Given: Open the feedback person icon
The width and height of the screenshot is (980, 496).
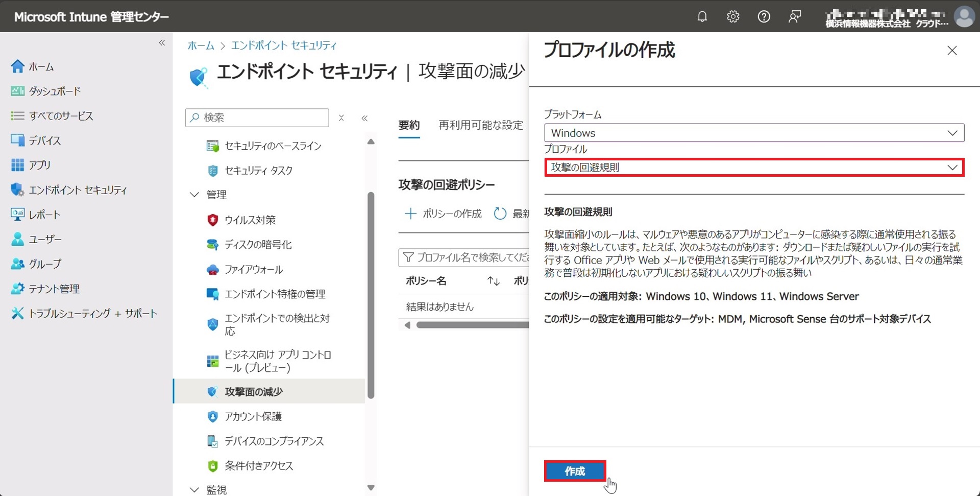Looking at the screenshot, I should pyautogui.click(x=795, y=16).
